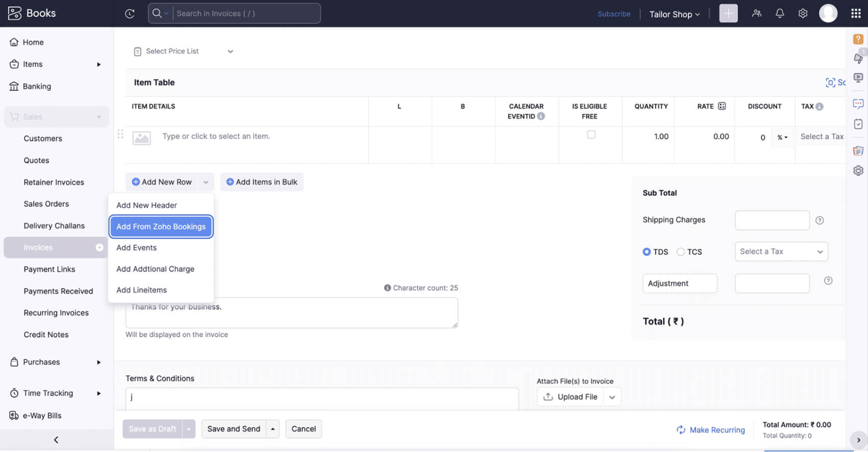The width and height of the screenshot is (868, 452).
Task: Click the Save and Send button
Action: pyautogui.click(x=233, y=429)
